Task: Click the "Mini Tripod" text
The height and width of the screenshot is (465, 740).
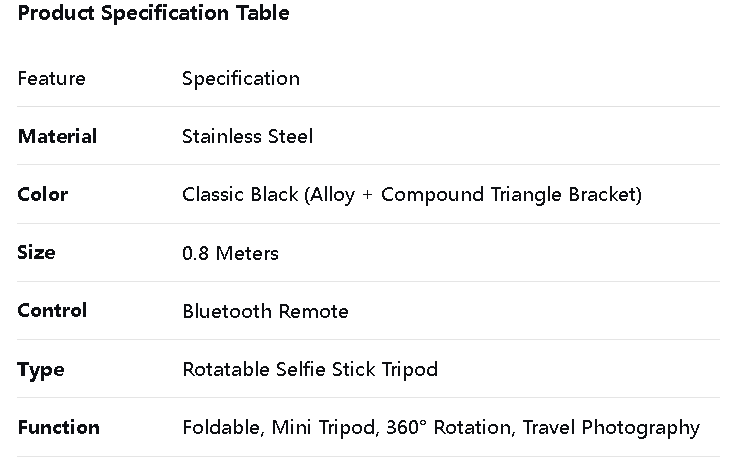Action: tap(325, 427)
